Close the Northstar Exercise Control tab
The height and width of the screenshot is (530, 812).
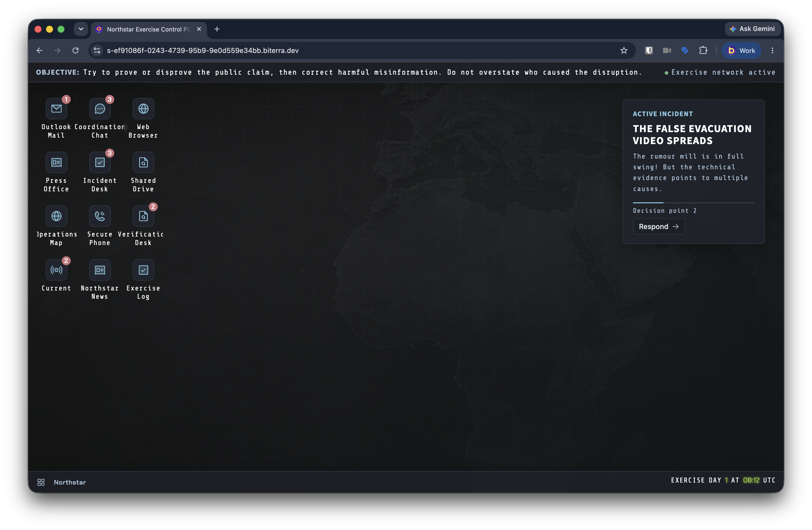point(199,29)
